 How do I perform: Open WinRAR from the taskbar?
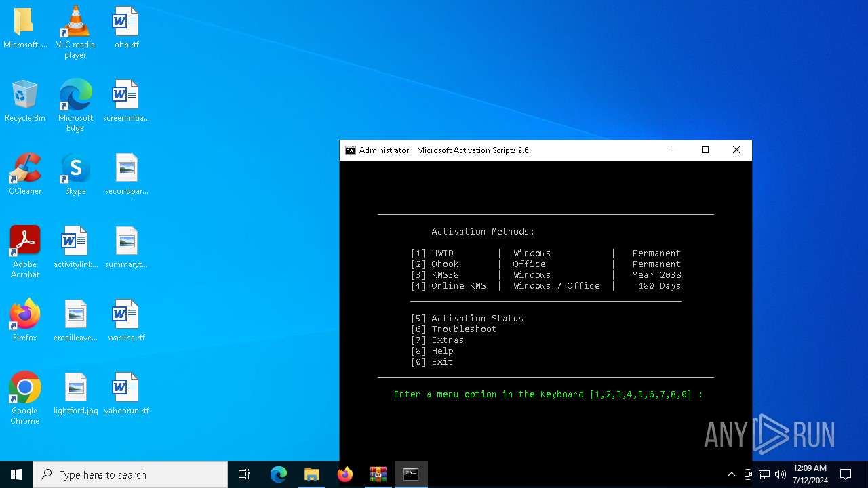tap(378, 474)
